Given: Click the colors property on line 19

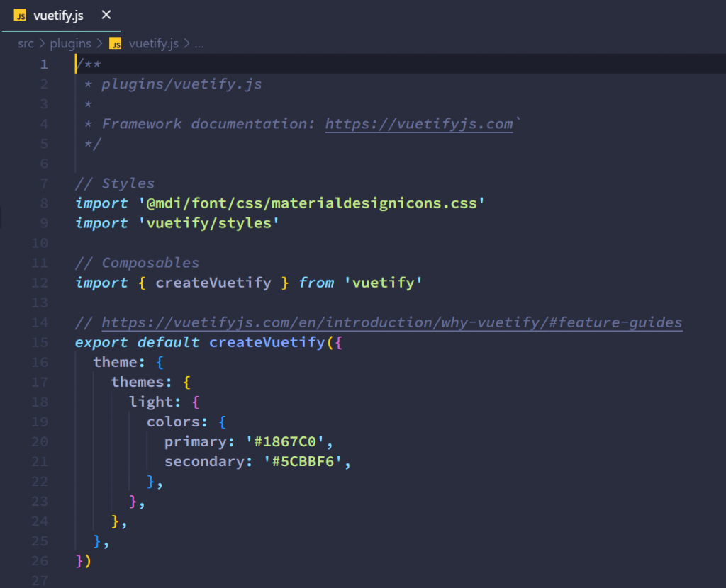Looking at the screenshot, I should coord(173,422).
